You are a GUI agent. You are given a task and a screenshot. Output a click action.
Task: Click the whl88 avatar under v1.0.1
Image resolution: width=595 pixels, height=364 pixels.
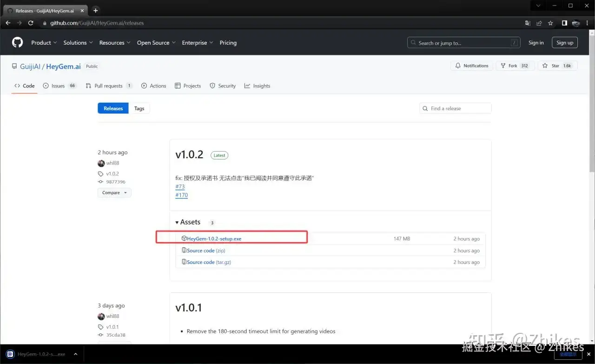click(101, 317)
